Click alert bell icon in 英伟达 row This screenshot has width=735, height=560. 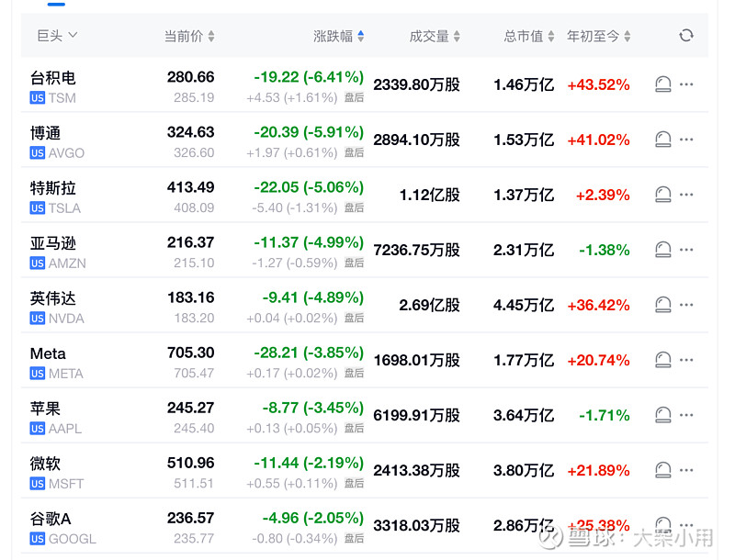click(x=662, y=305)
